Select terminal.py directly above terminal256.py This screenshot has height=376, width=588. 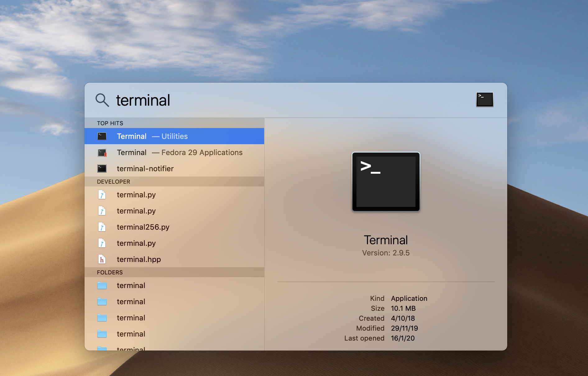coord(174,211)
